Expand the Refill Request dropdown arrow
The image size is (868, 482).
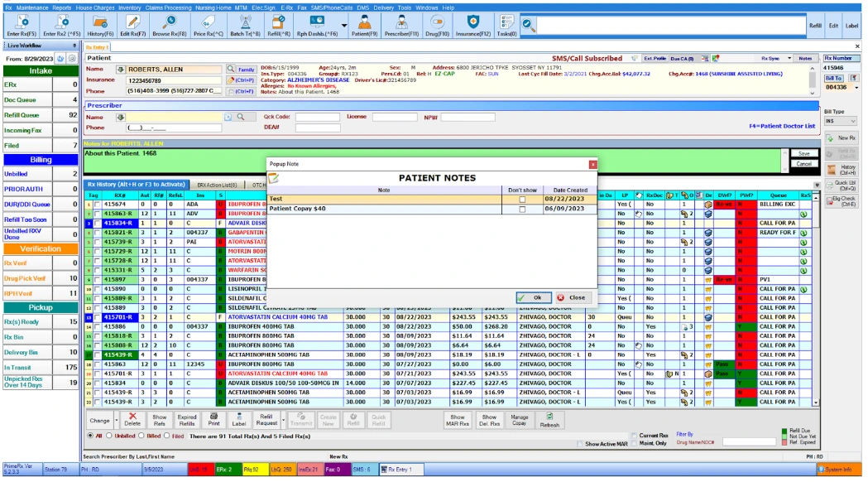point(284,421)
